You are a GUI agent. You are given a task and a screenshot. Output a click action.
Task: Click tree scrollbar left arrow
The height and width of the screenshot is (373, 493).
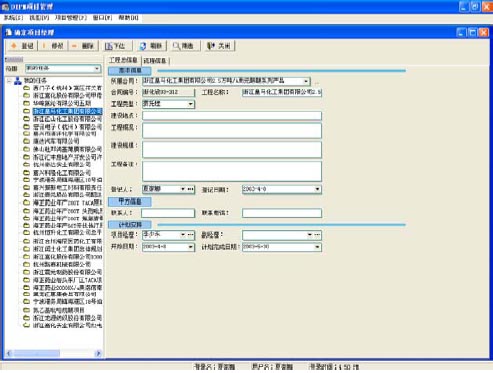(9, 353)
